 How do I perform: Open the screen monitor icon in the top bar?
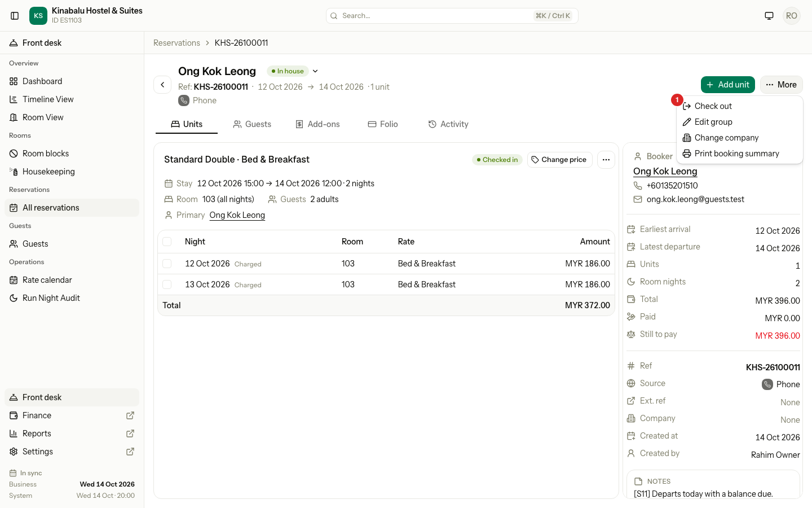click(769, 16)
